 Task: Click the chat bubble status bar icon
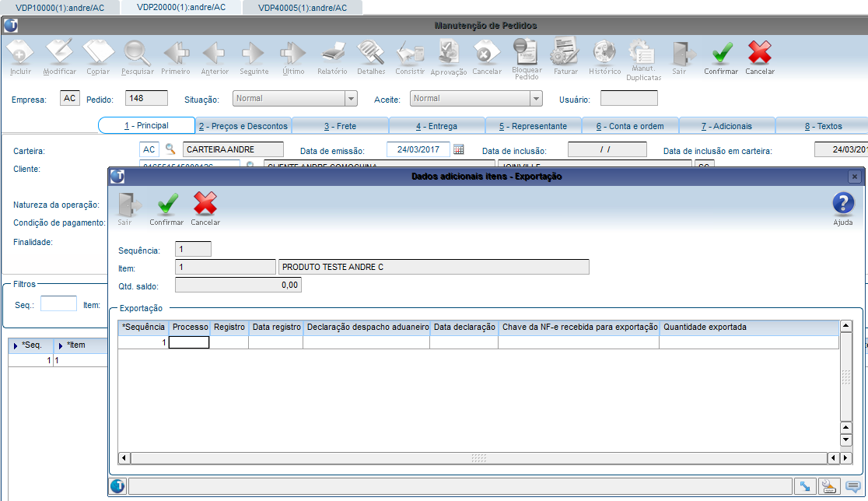click(853, 486)
